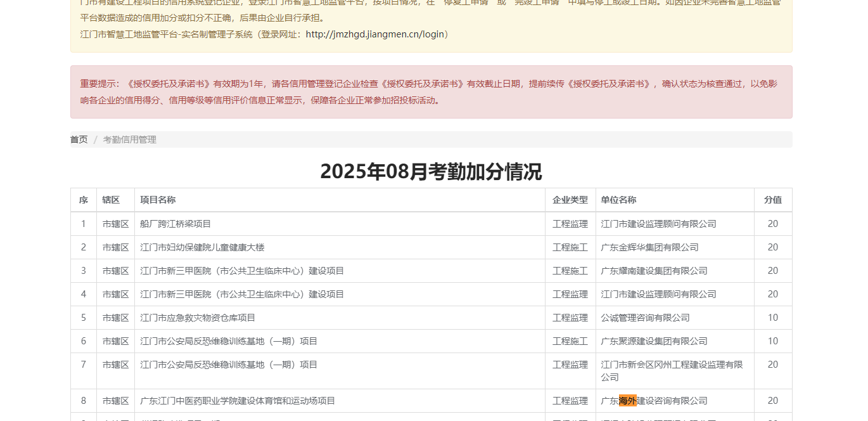
Task: Select the 江门市应急救灾物资仓库项目 row
Action: point(198,318)
